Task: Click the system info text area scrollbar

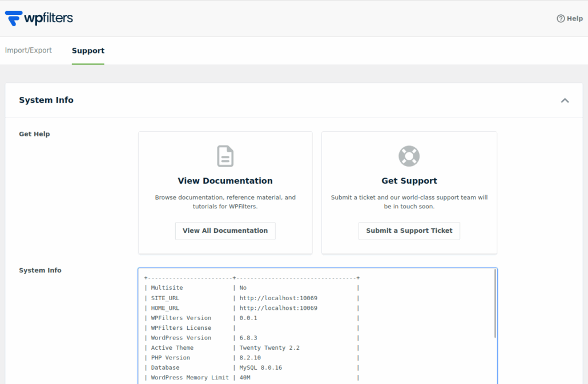Action: click(x=495, y=304)
